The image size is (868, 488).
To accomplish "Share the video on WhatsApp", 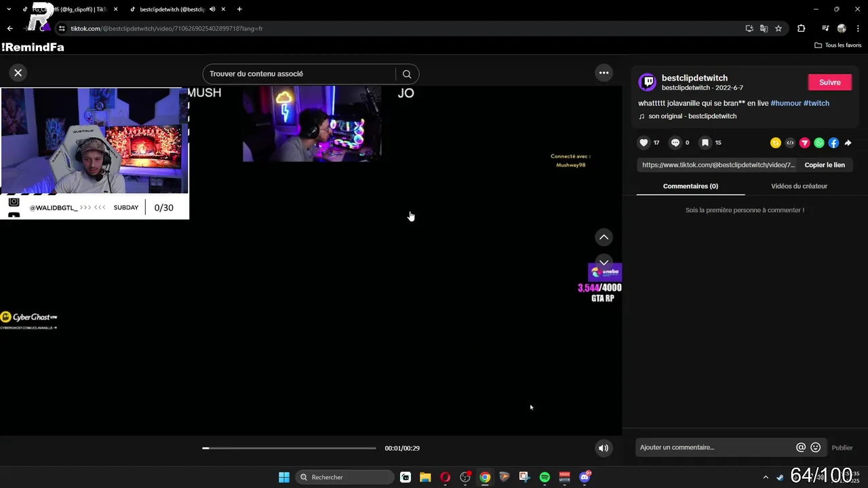I will point(819,143).
